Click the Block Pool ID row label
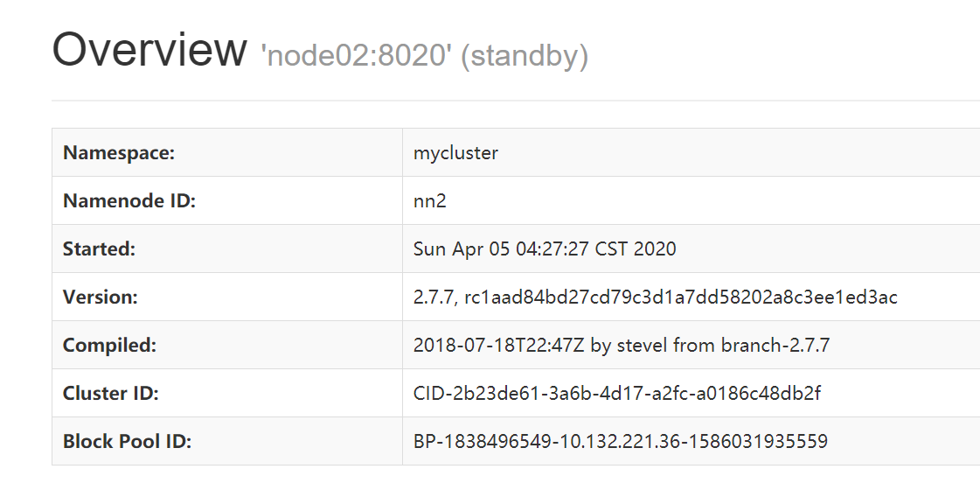Image resolution: width=980 pixels, height=497 pixels. click(x=127, y=442)
